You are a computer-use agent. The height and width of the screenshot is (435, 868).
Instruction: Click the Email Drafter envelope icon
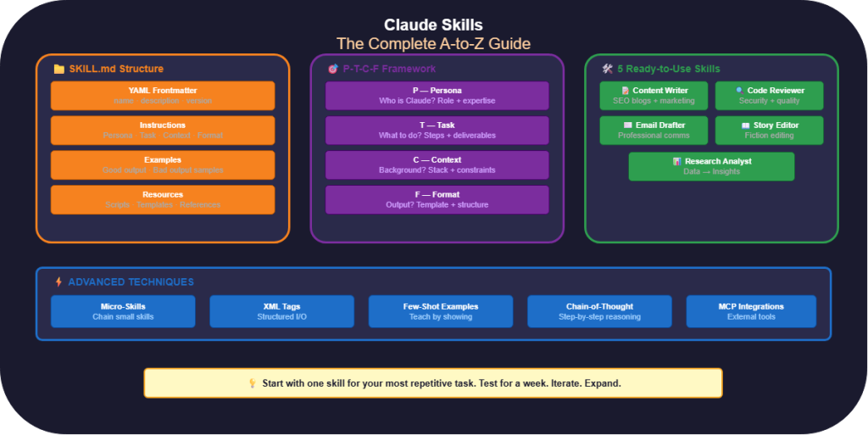tap(628, 125)
